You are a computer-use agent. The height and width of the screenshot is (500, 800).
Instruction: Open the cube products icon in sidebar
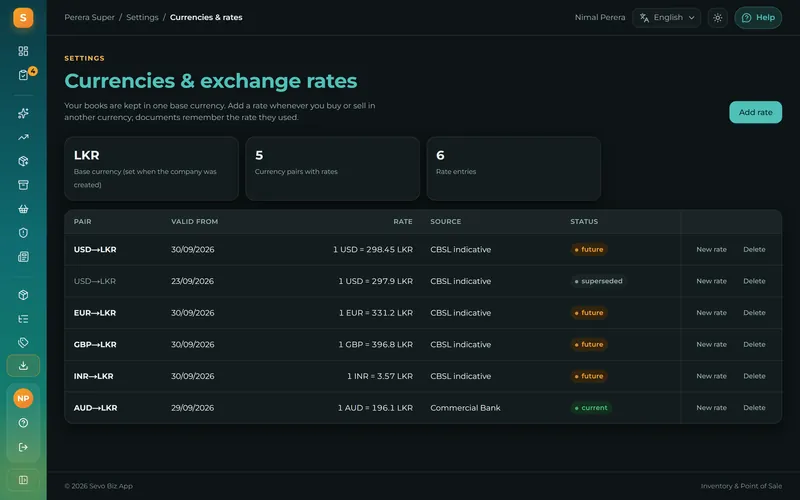(23, 295)
